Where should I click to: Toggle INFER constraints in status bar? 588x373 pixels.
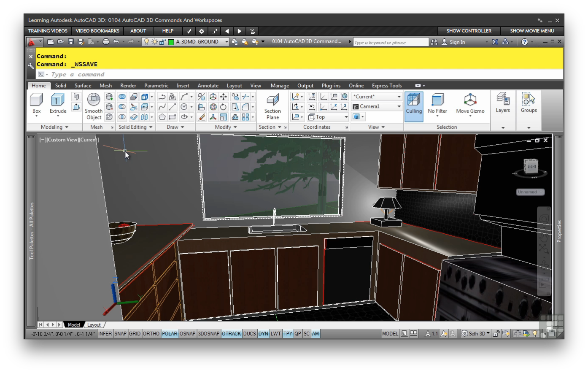coord(105,333)
